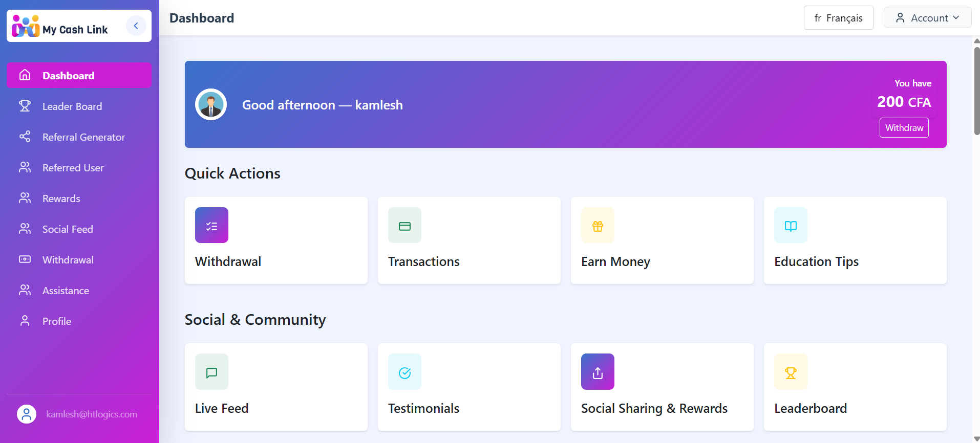The width and height of the screenshot is (980, 443).
Task: Click the kamlesh@htlogics.com account link
Action: click(x=92, y=414)
